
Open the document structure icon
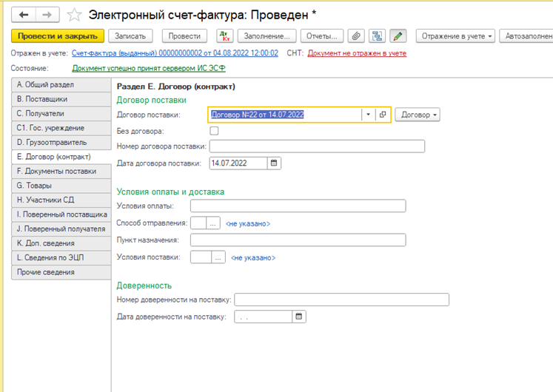378,36
